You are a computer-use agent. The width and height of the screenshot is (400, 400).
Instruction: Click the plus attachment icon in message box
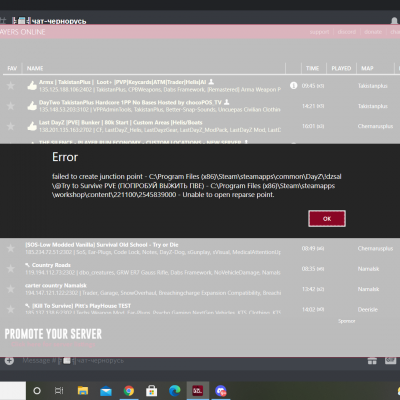[x=9, y=360]
